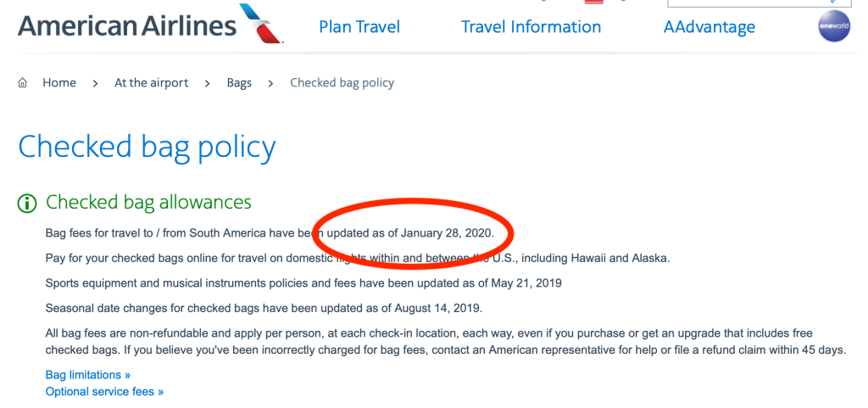
Task: Open the Travel Information menu
Action: coord(531,27)
